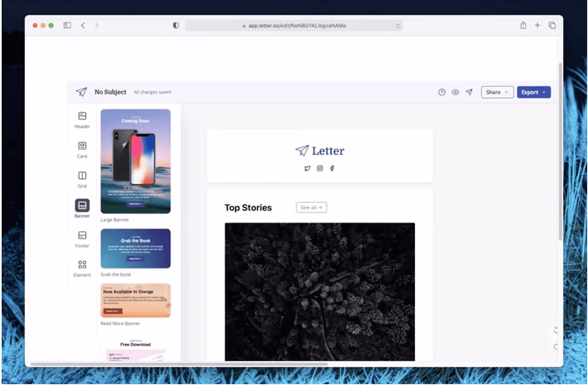This screenshot has width=588, height=385.
Task: Toggle the Safari privacy shield icon
Action: pyautogui.click(x=176, y=26)
